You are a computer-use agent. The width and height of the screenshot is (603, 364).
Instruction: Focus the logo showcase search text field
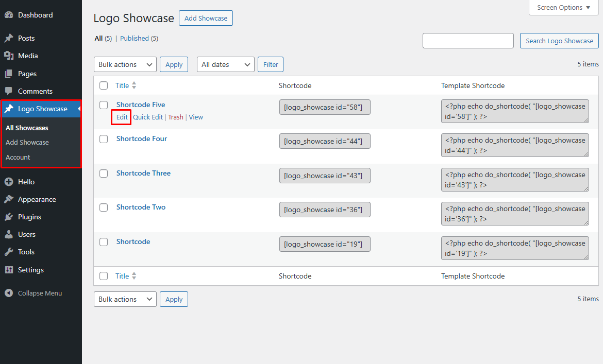468,41
